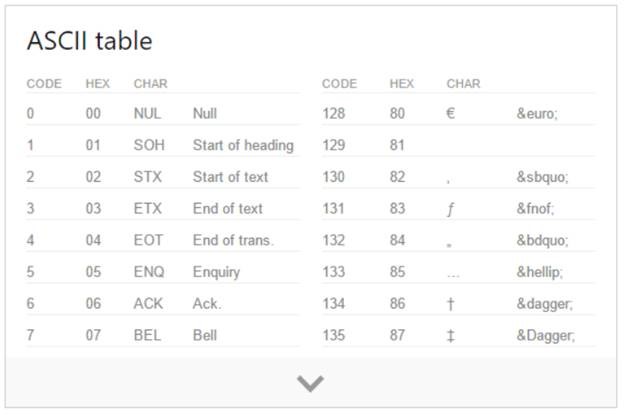Select the euro symbol character
Image resolution: width=624 pixels, height=416 pixels.
(450, 113)
